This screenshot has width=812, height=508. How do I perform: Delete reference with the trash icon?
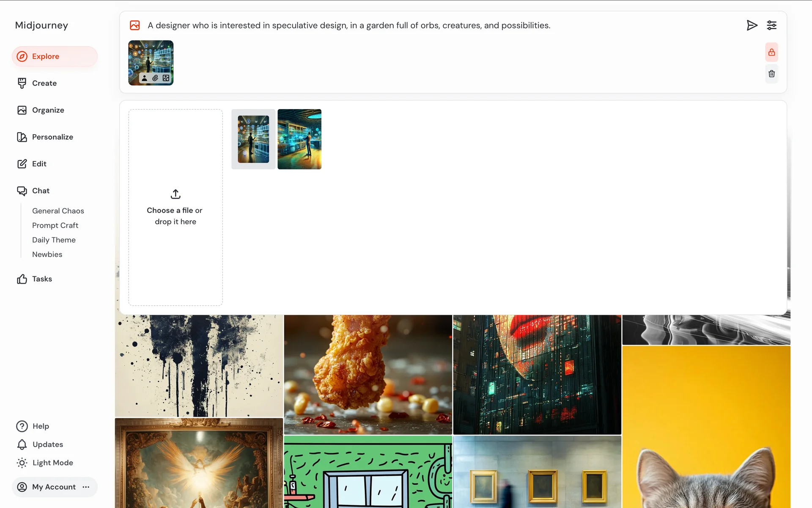(771, 74)
